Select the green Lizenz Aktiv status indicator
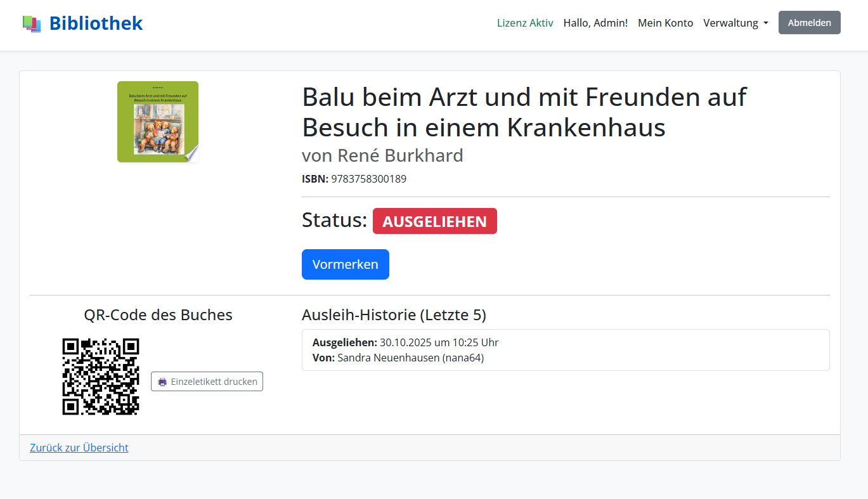The image size is (868, 499). coord(525,23)
